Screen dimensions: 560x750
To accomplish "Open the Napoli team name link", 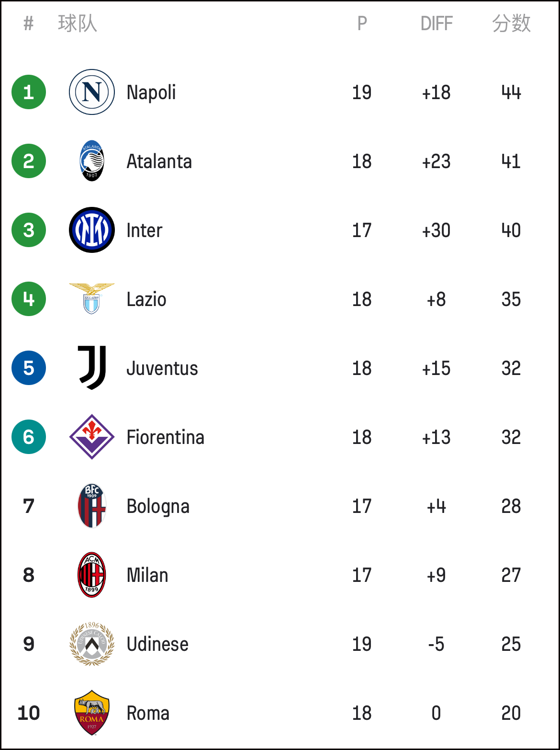I will 151,93.
